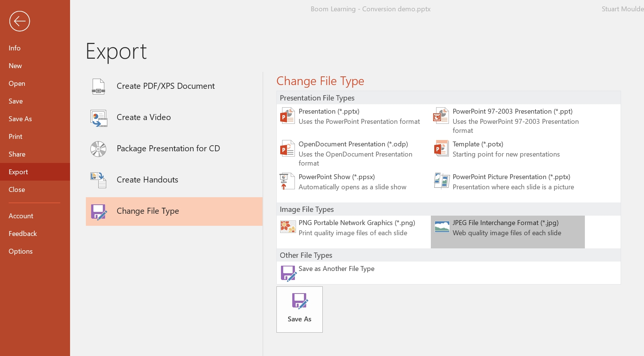Select Change File Type option
644x356 pixels.
coord(174,211)
